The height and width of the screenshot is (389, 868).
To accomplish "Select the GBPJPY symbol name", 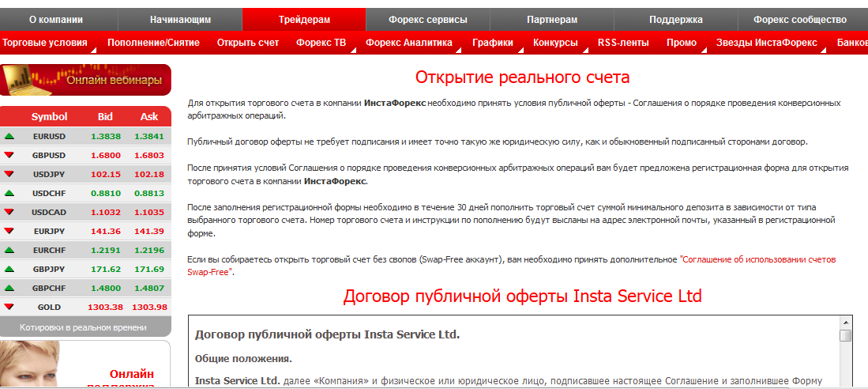I will coord(49,269).
